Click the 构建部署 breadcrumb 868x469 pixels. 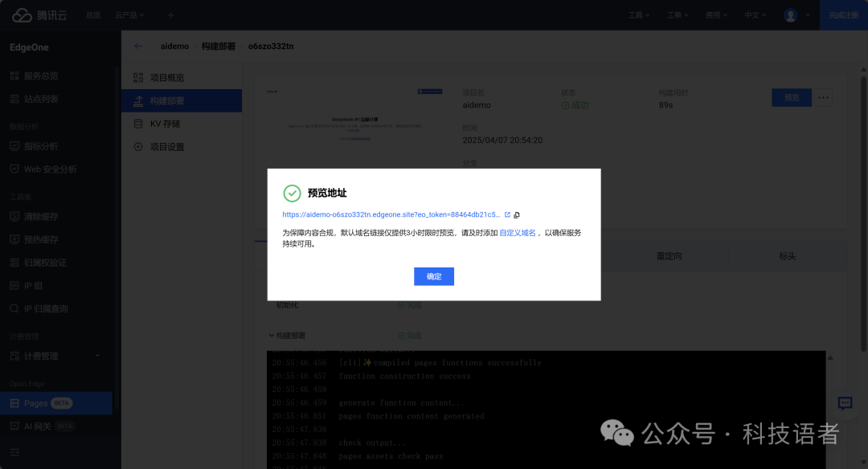tap(218, 46)
